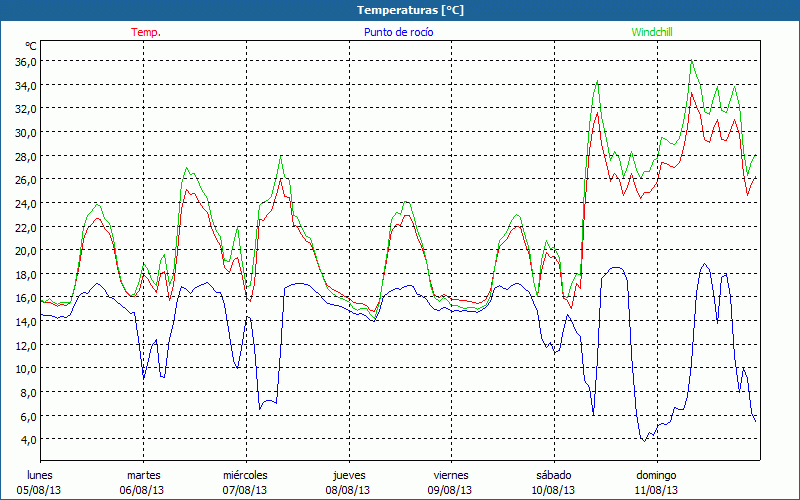
Task: Click the 36,0 value on the y-axis
Action: [x=25, y=61]
